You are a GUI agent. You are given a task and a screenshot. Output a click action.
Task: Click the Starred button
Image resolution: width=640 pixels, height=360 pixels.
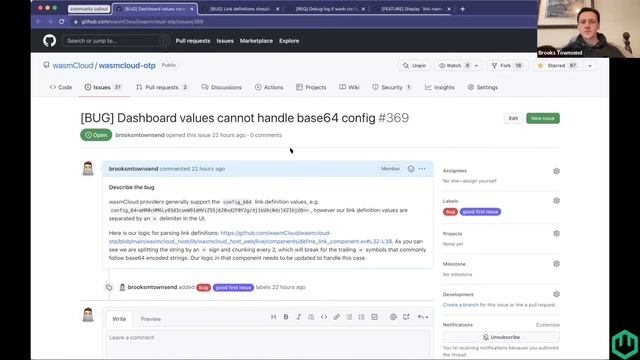tap(558, 66)
